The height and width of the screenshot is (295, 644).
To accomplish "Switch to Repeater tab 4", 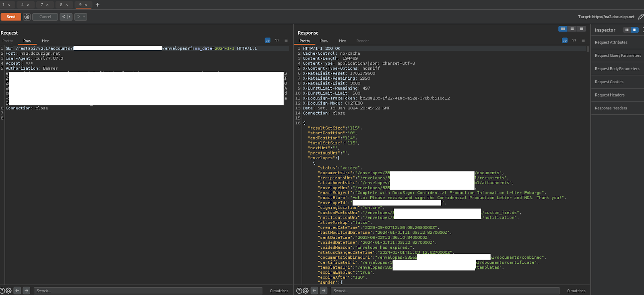I will pyautogui.click(x=23, y=5).
